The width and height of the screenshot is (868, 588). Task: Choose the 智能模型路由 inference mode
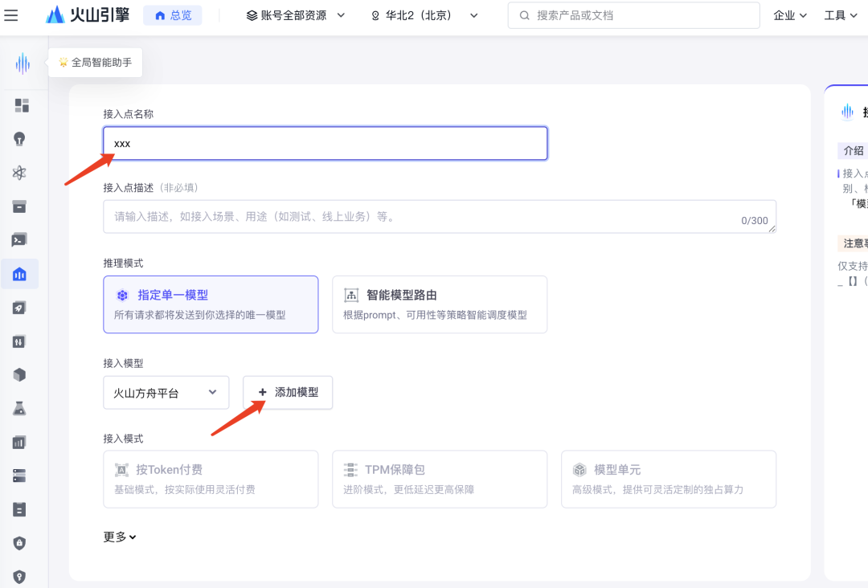pyautogui.click(x=440, y=304)
